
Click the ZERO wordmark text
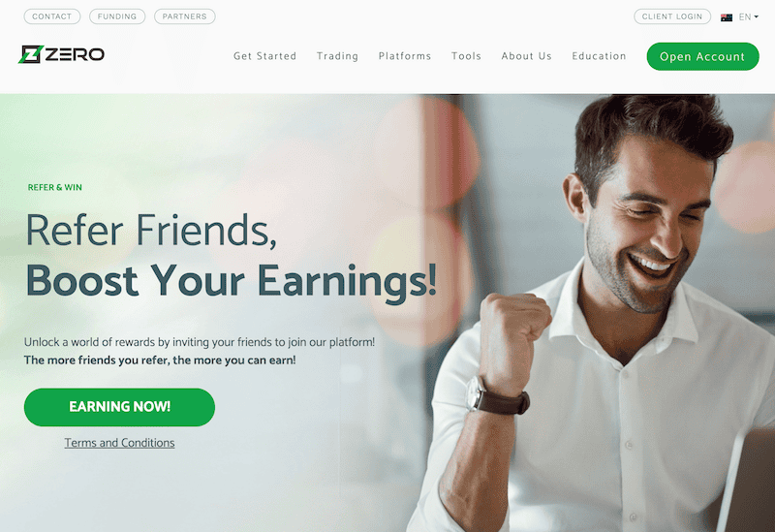(75, 54)
